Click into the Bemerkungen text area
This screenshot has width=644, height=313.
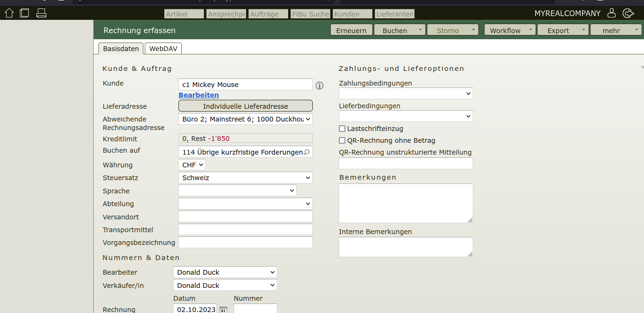pos(405,203)
